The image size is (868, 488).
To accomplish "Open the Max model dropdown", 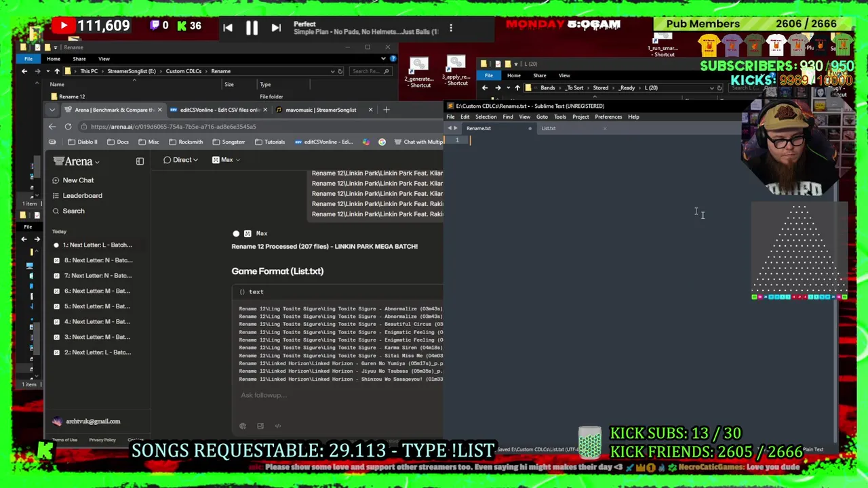I will (x=226, y=160).
